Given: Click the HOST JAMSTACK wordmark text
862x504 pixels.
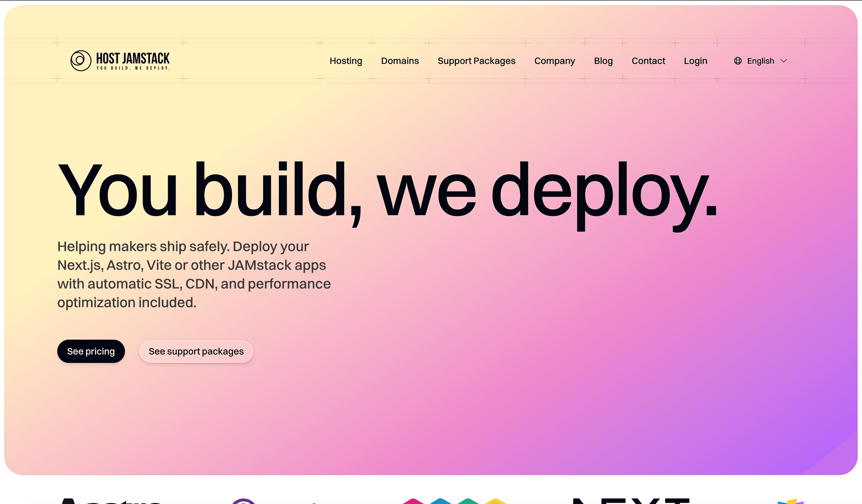Looking at the screenshot, I should pos(133,59).
